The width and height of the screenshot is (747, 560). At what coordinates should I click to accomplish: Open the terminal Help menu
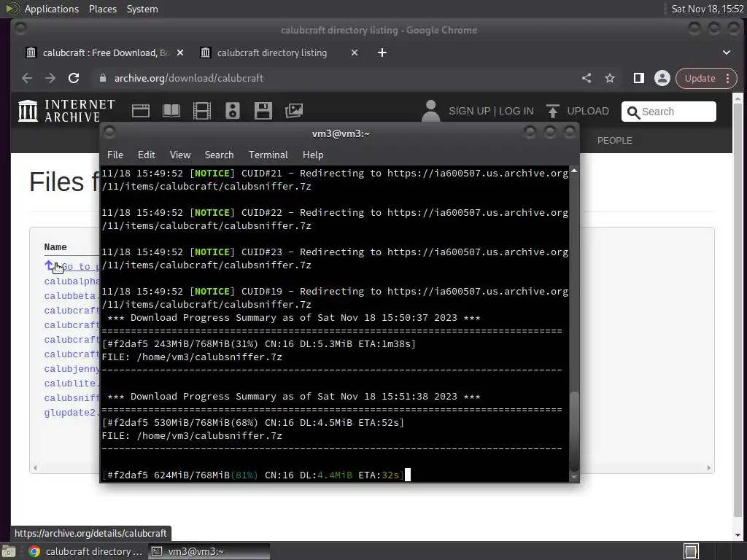coord(313,155)
